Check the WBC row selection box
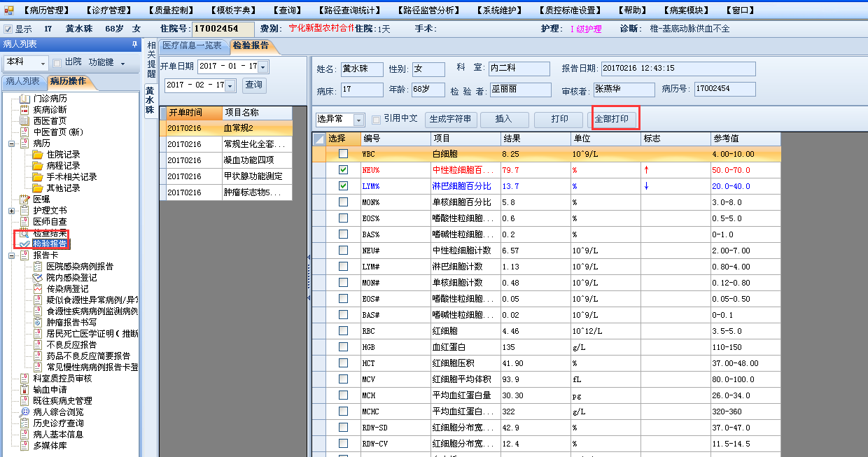Image resolution: width=868 pixels, height=457 pixels. [x=343, y=153]
